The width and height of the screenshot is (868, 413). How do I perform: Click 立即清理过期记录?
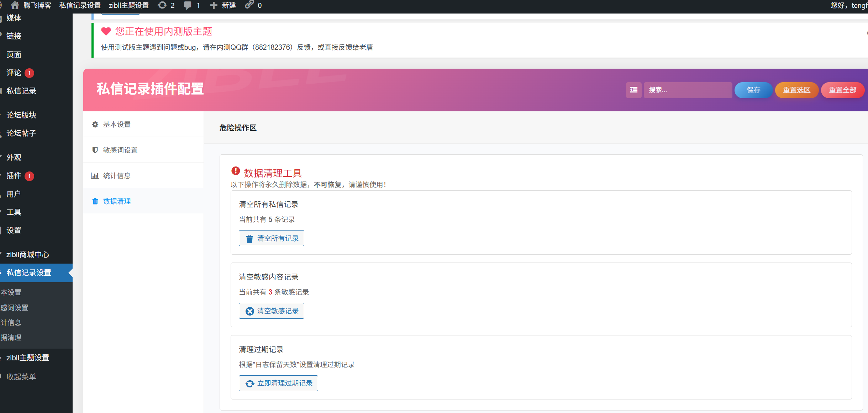pos(278,383)
